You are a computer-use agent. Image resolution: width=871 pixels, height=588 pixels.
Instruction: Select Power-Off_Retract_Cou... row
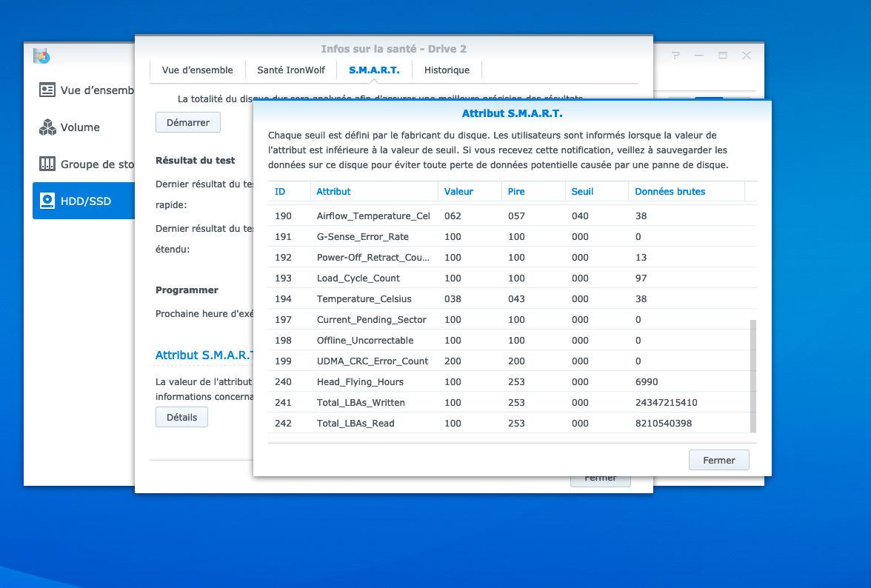[x=513, y=257]
